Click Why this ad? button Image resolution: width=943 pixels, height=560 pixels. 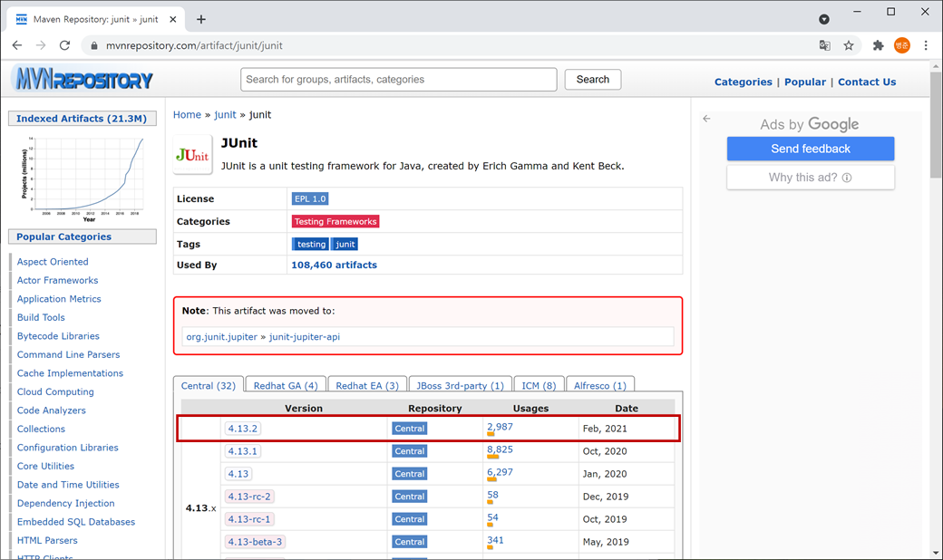point(810,178)
